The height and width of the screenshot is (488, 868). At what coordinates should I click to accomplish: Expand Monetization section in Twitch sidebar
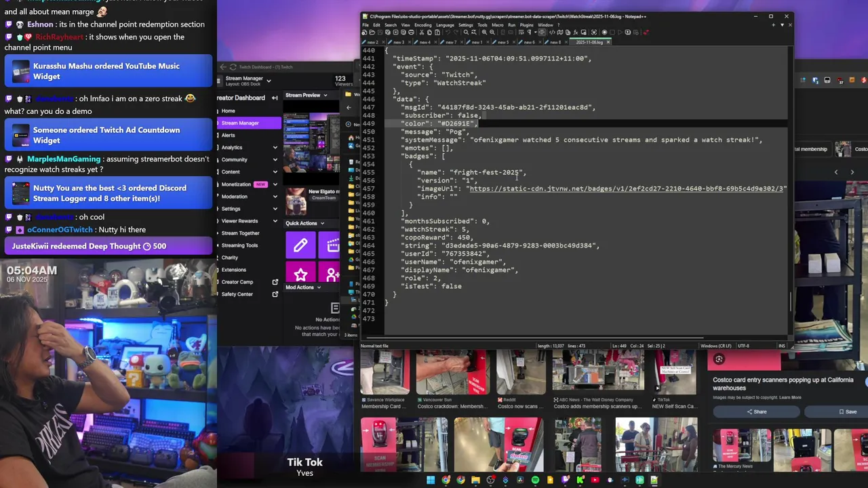[275, 184]
